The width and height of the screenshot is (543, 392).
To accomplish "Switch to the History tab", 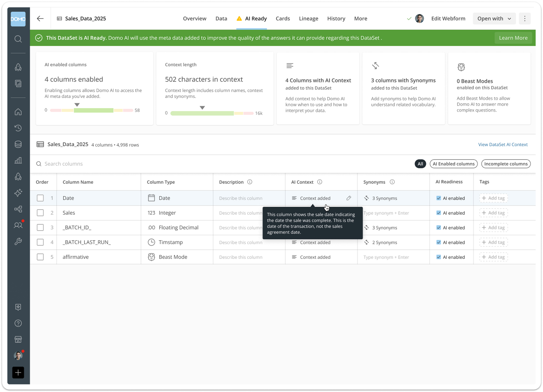I will (x=336, y=18).
